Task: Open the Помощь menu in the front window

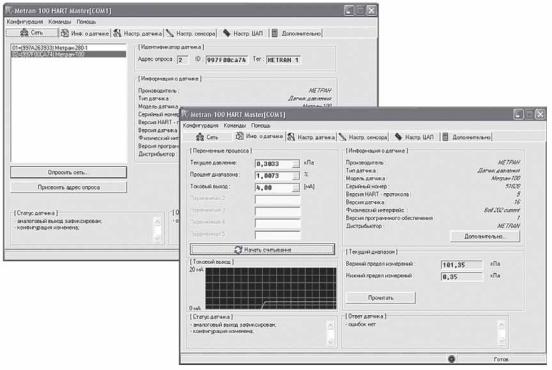Action: 261,125
